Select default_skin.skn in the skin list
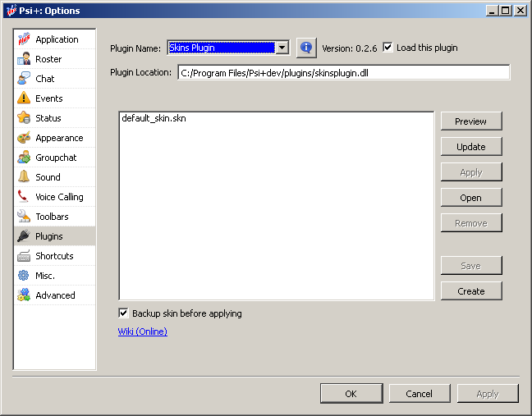 (x=154, y=119)
